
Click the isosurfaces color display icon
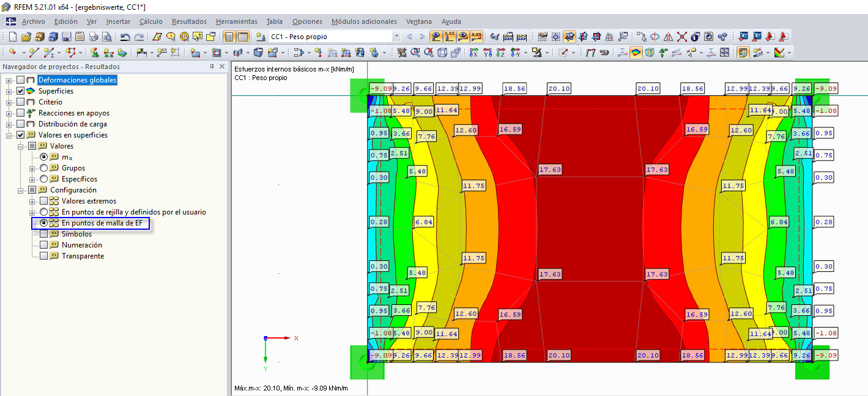tap(636, 53)
